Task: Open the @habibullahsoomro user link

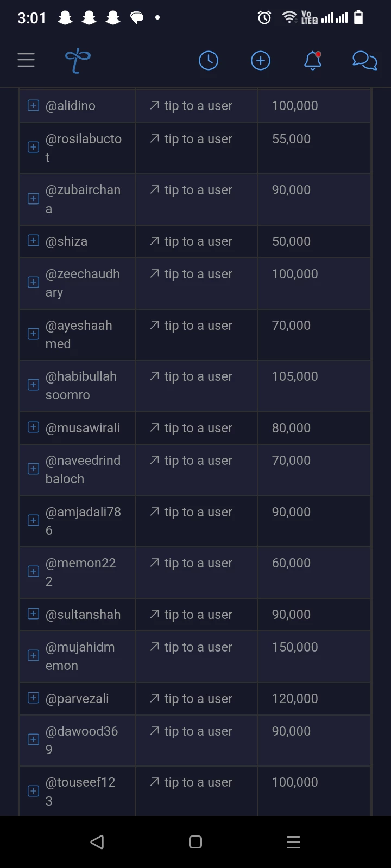Action: click(x=81, y=386)
